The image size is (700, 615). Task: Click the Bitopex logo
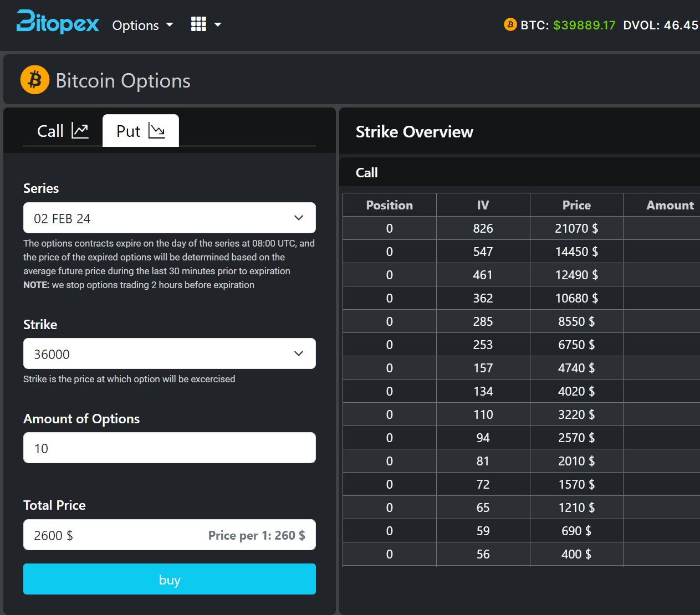(x=58, y=23)
